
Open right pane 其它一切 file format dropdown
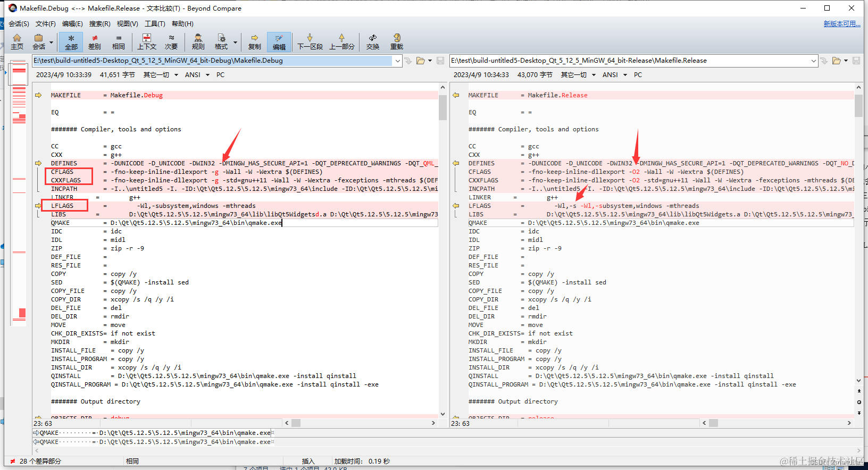click(578, 75)
